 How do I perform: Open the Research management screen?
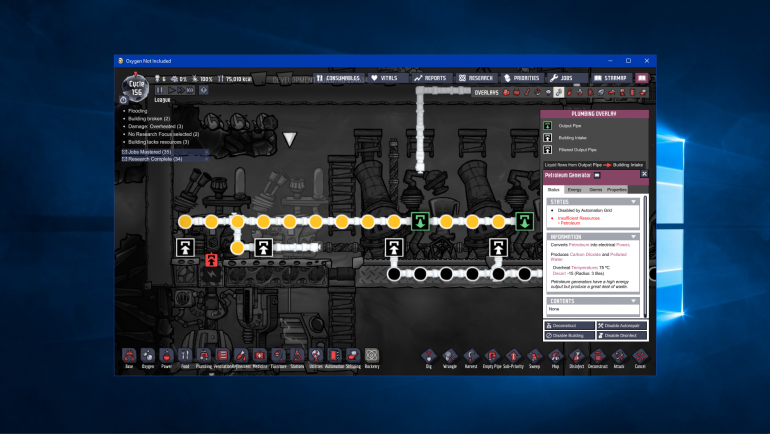(477, 77)
